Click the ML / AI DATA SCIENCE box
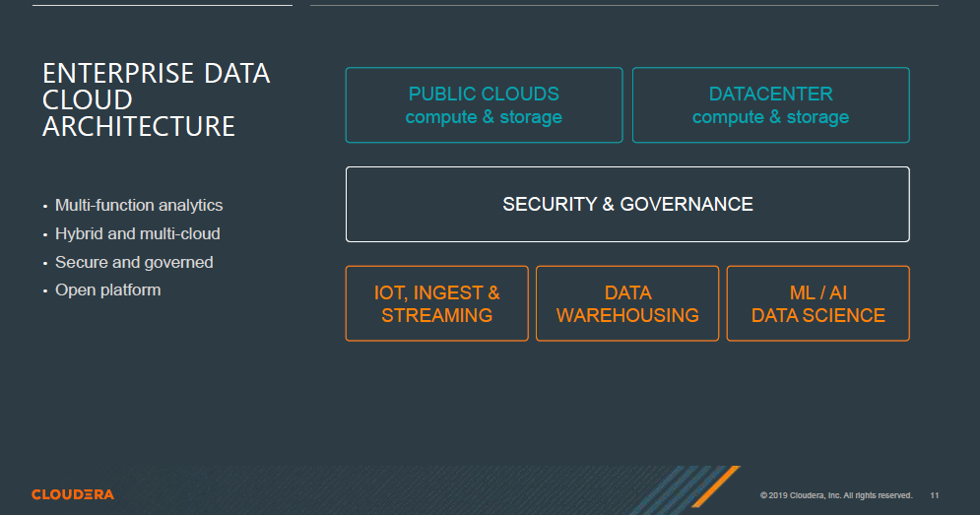980x515 pixels. click(818, 303)
